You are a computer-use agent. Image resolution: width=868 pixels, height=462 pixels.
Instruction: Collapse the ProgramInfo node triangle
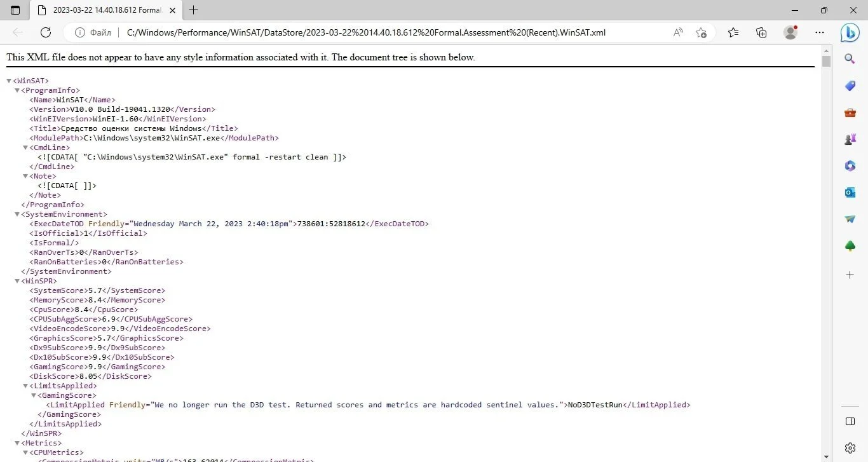(17, 90)
